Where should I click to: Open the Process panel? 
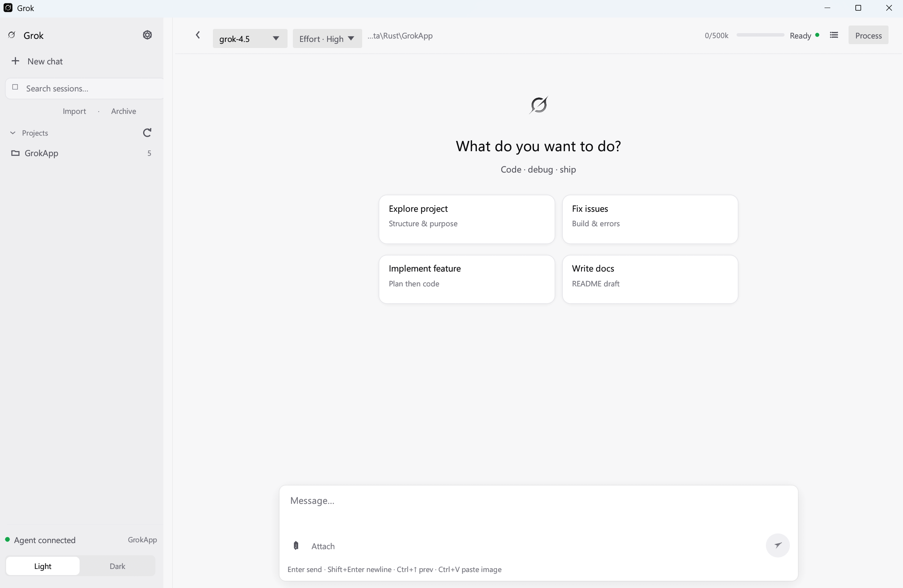868,35
